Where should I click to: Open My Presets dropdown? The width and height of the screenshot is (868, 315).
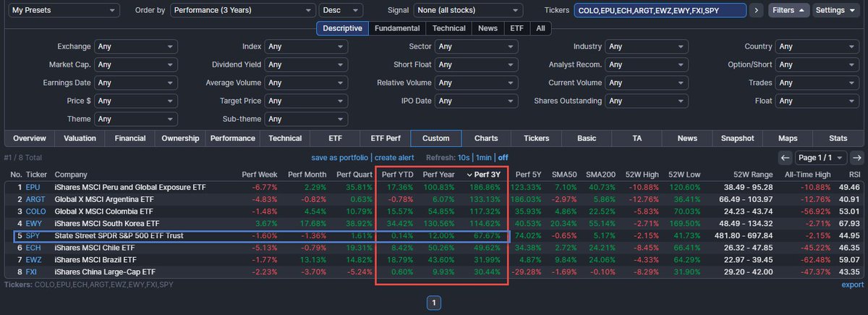click(x=65, y=11)
